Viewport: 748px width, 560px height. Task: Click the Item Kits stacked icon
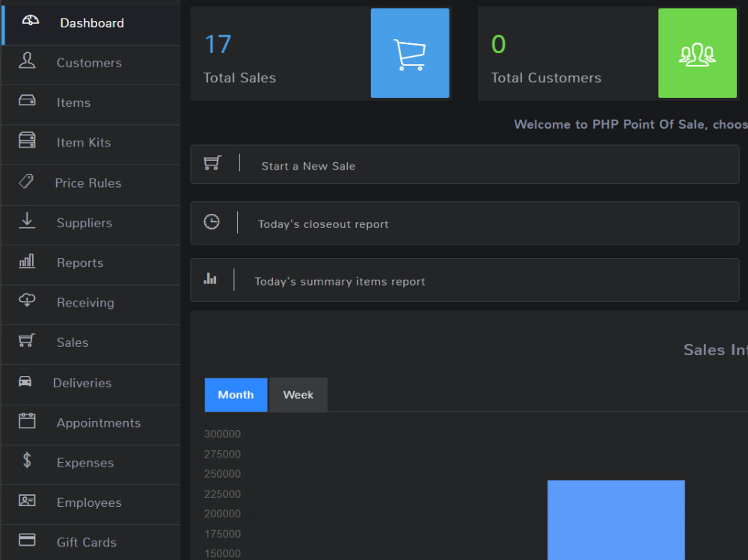pos(27,141)
